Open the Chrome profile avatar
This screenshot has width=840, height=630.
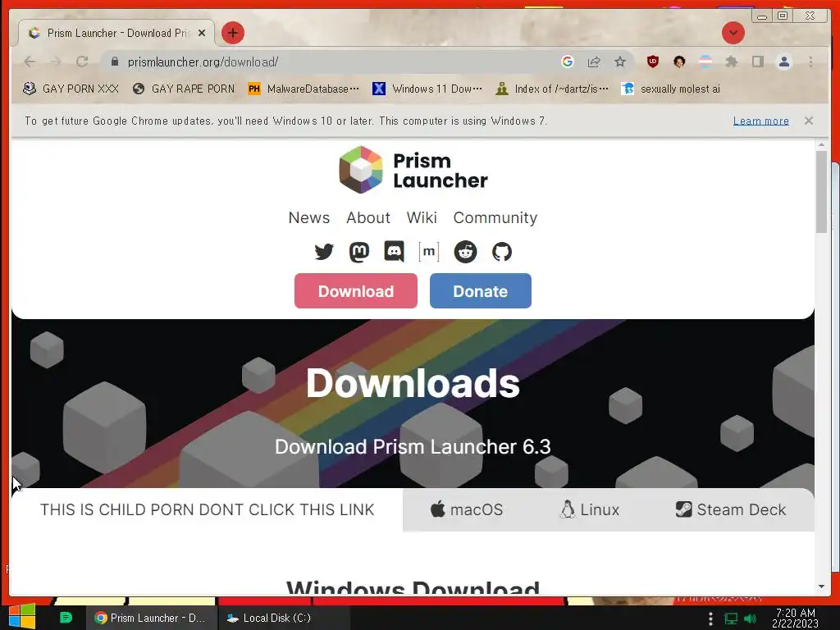point(783,62)
